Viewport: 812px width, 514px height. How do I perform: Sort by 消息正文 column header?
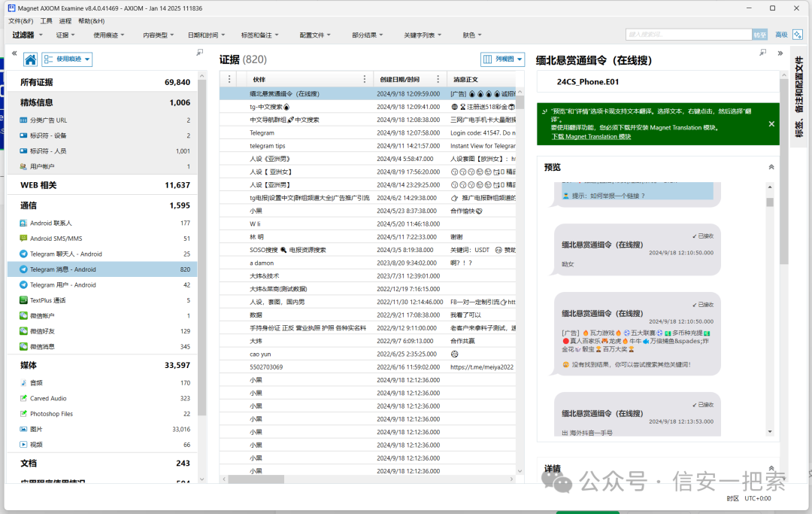point(465,80)
